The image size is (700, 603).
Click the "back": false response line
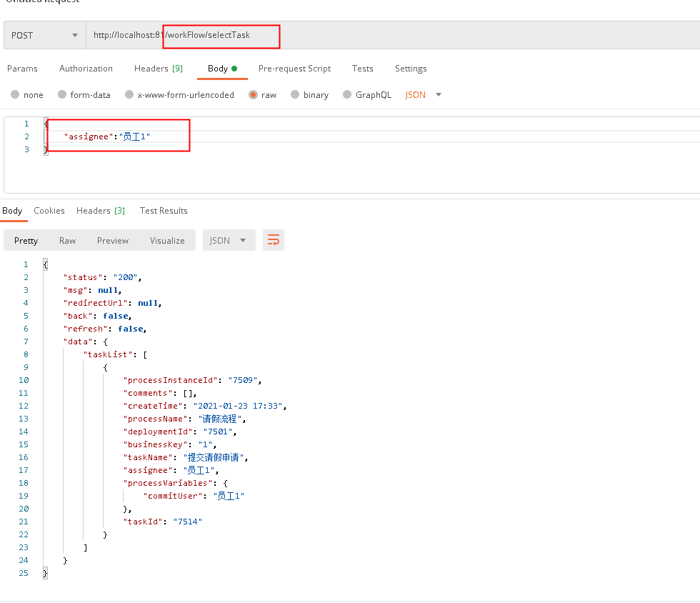pyautogui.click(x=97, y=316)
